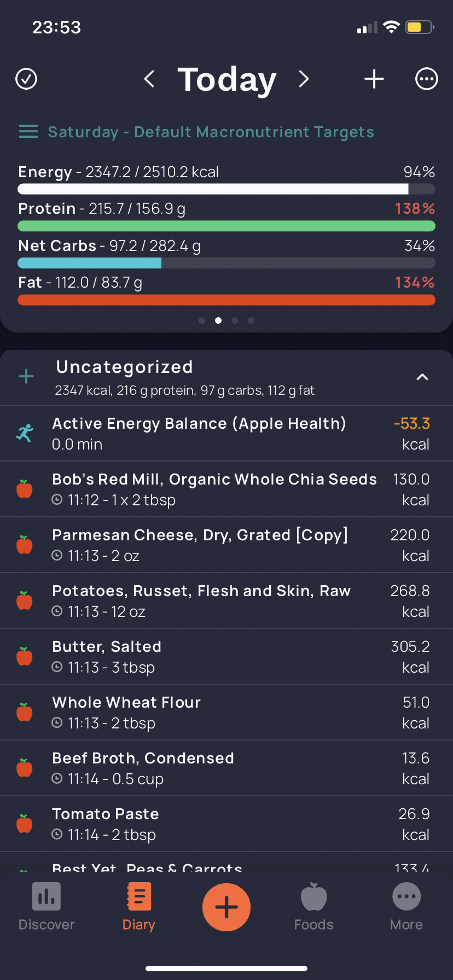This screenshot has width=453, height=980.
Task: Go to next day arrow
Action: 304,79
